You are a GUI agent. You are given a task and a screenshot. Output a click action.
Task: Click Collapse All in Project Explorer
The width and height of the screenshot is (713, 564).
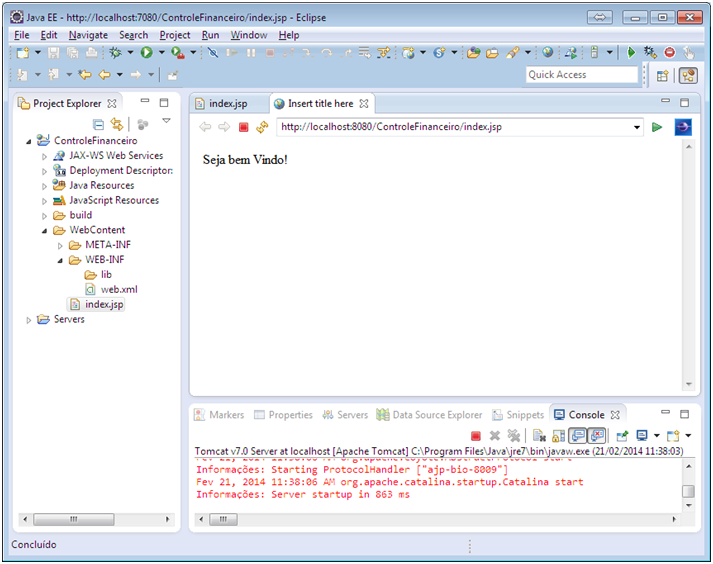pyautogui.click(x=98, y=124)
